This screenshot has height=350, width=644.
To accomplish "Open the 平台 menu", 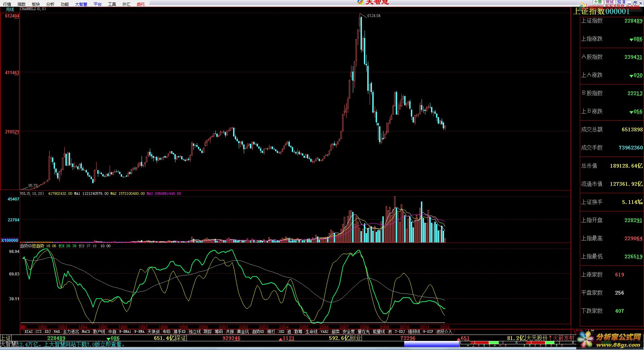I will click(x=98, y=4).
